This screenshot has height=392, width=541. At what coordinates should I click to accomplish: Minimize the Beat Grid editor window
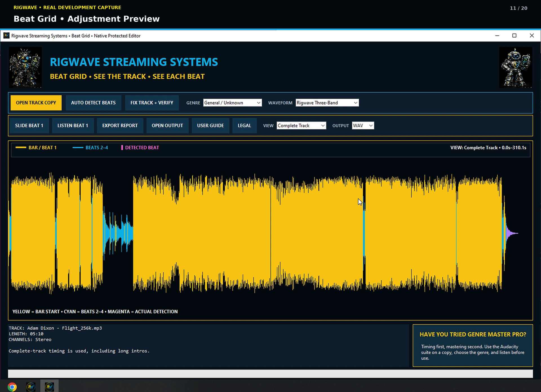coord(497,36)
